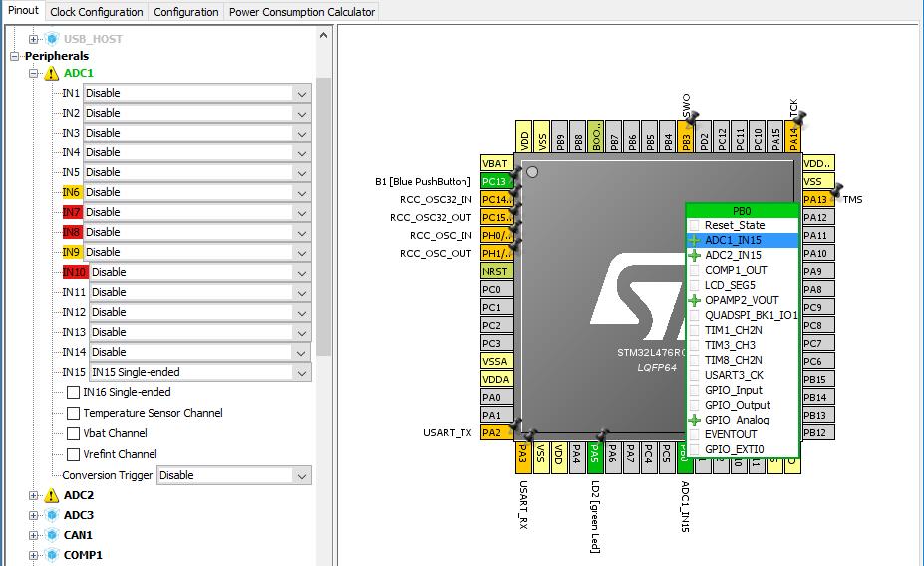Click the CAN1 peripheral cube icon
The height and width of the screenshot is (566, 924).
pos(52,535)
